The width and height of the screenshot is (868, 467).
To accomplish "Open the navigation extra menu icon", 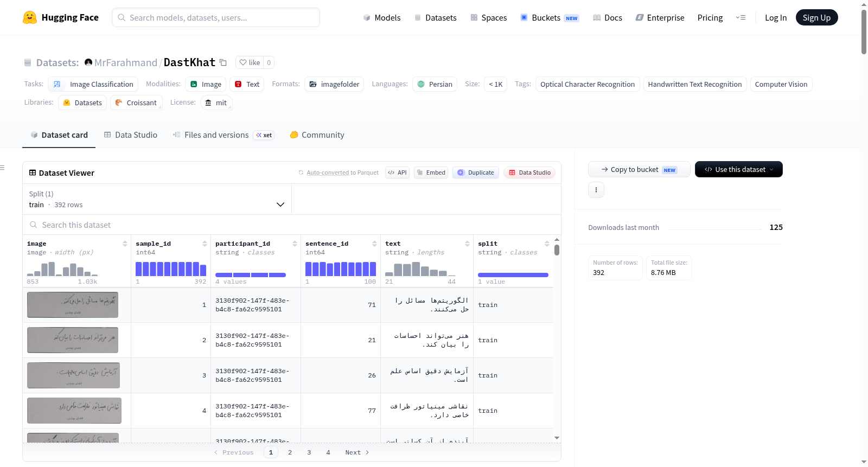I will (x=741, y=17).
